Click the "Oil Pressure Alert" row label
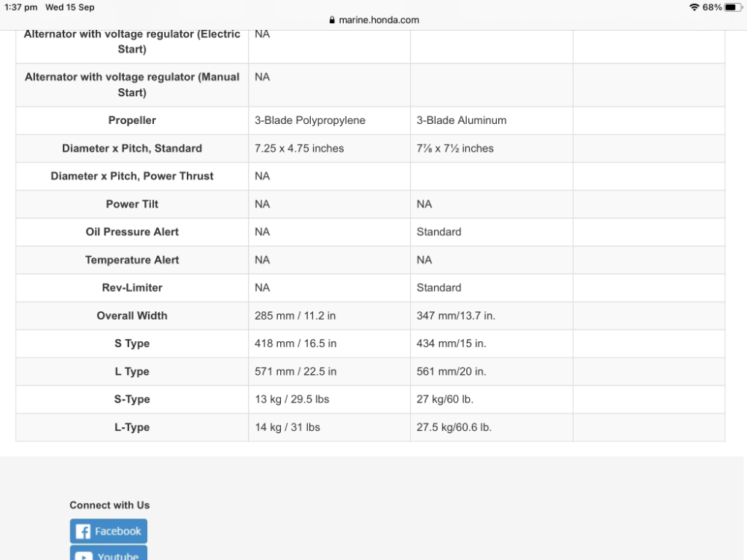This screenshot has height=560, width=747. [x=132, y=232]
